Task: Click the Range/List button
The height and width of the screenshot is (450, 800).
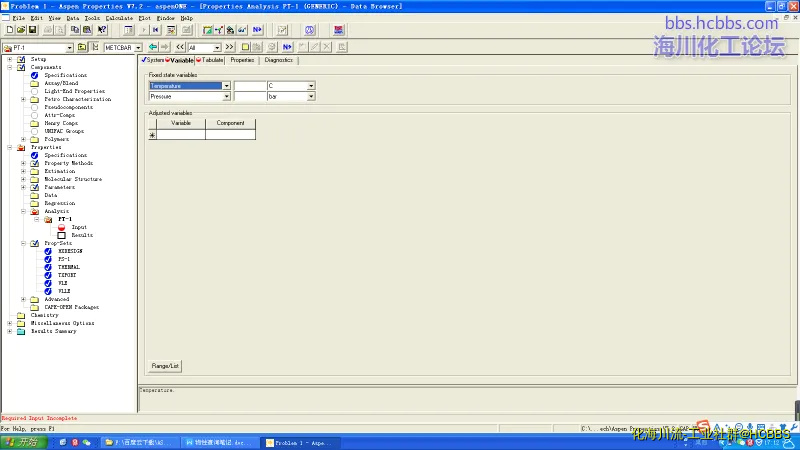Action: click(165, 366)
